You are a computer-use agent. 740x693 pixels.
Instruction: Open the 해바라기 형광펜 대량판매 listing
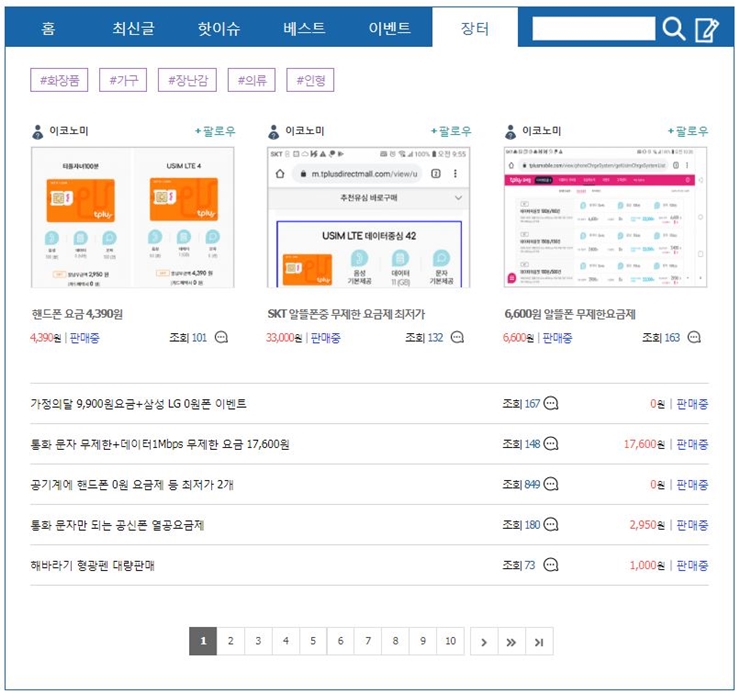click(93, 565)
